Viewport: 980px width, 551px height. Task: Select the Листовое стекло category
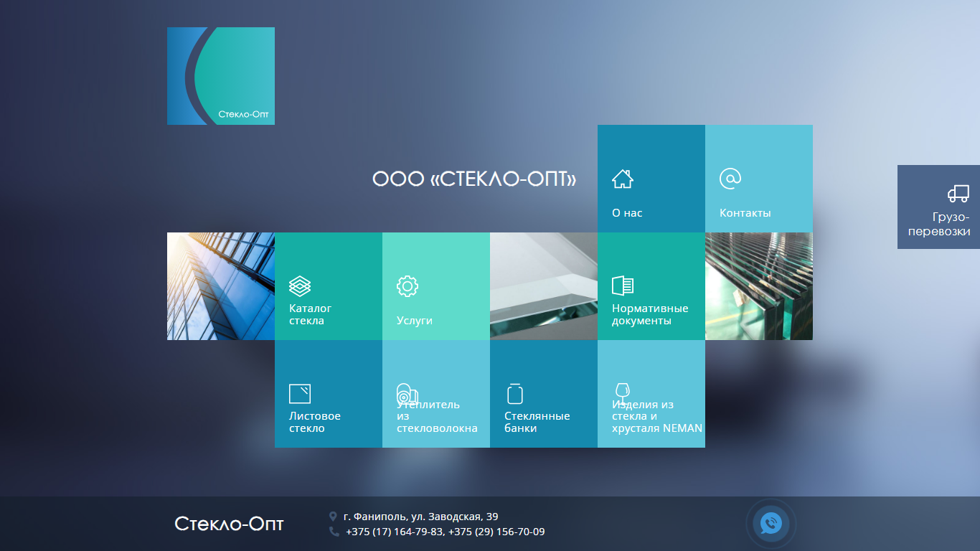(329, 394)
